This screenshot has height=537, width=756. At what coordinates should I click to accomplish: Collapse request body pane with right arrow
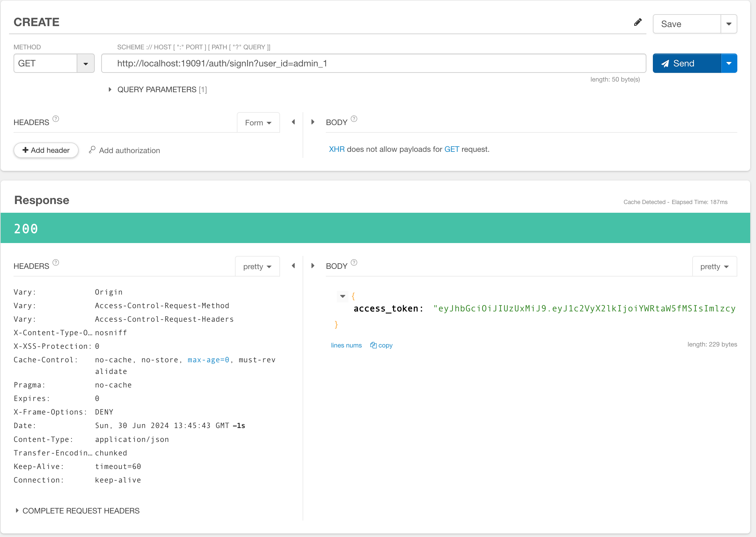click(x=313, y=122)
